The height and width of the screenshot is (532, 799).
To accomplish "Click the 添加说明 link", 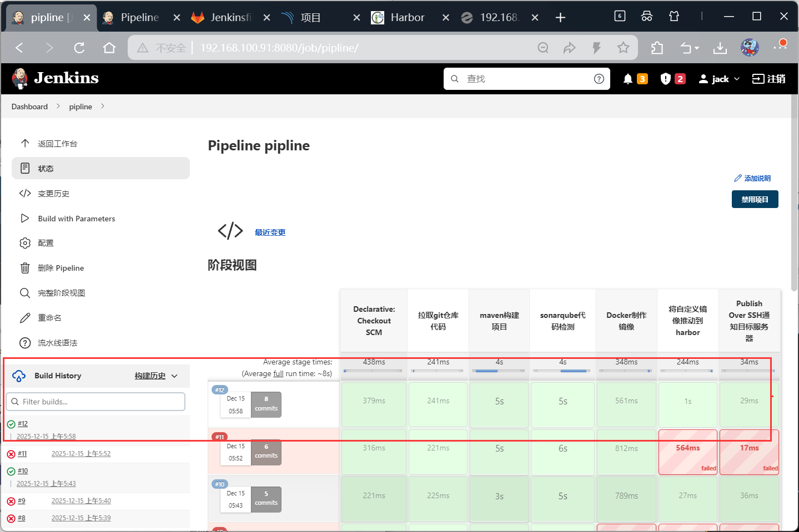I will (752, 178).
